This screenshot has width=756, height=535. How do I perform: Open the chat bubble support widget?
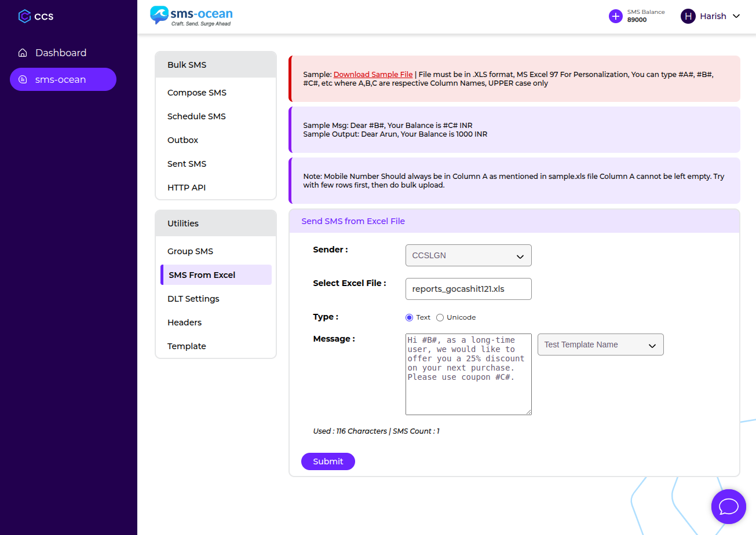pyautogui.click(x=728, y=507)
